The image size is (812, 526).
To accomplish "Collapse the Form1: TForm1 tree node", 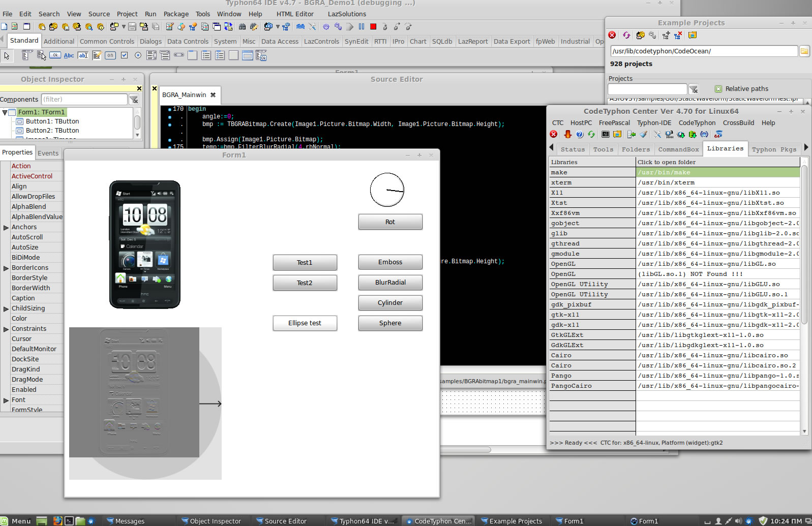I will click(x=5, y=112).
